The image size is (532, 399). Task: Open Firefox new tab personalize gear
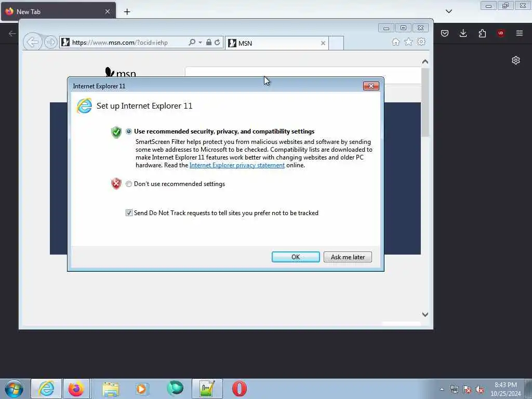(x=516, y=60)
